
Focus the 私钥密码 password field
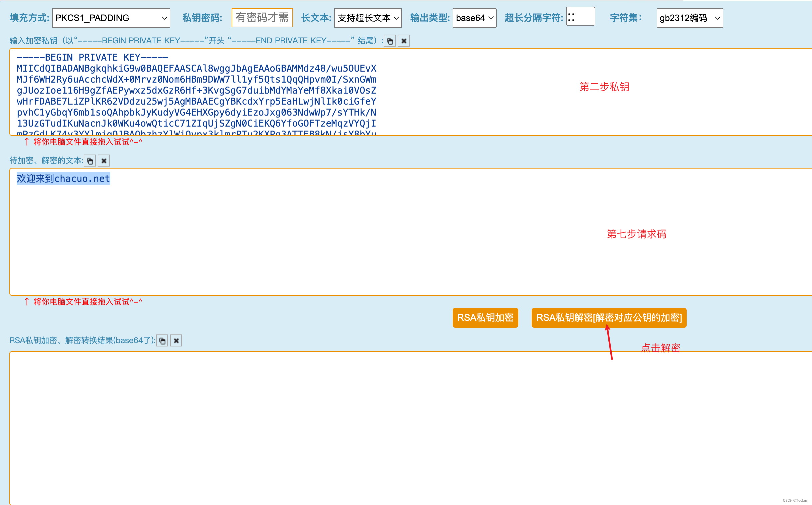click(262, 18)
